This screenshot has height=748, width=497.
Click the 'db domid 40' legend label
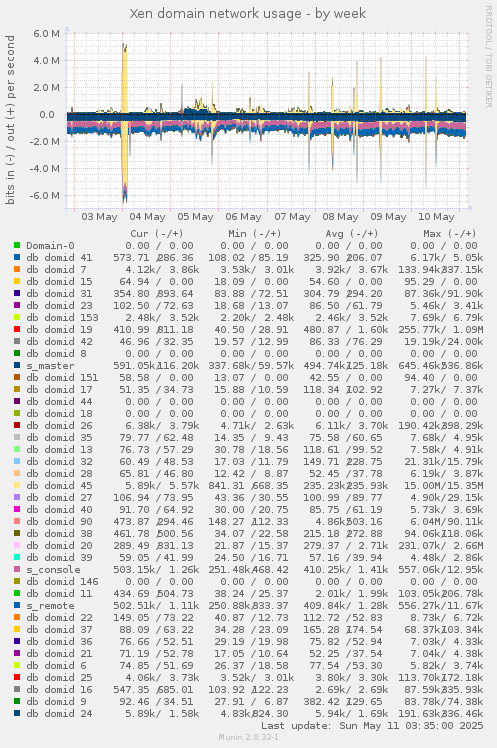coord(59,509)
